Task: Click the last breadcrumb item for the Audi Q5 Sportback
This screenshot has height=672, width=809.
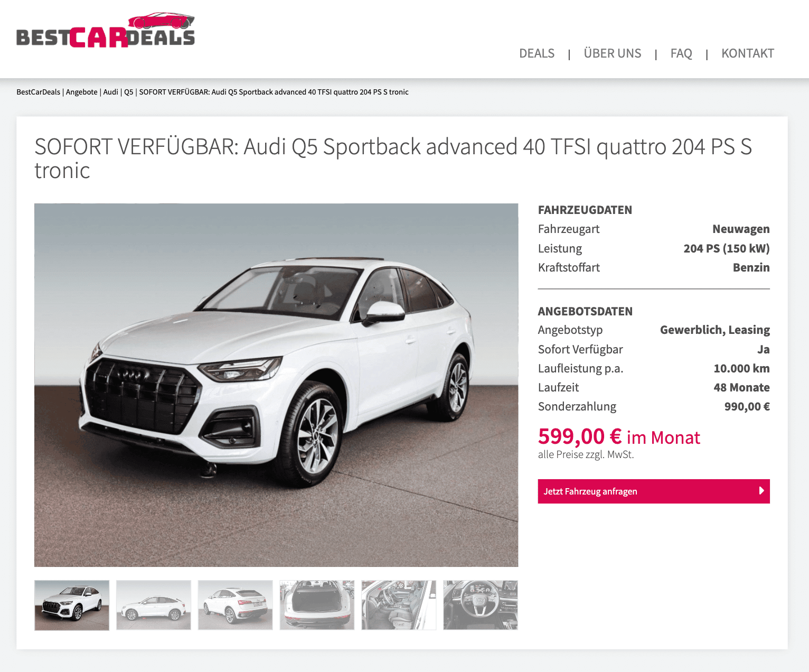Action: coord(274,92)
